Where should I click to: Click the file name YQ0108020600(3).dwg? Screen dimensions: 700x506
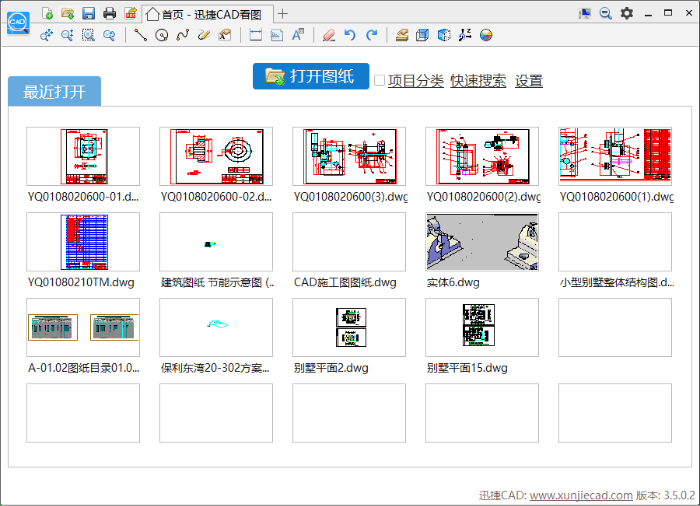point(350,197)
